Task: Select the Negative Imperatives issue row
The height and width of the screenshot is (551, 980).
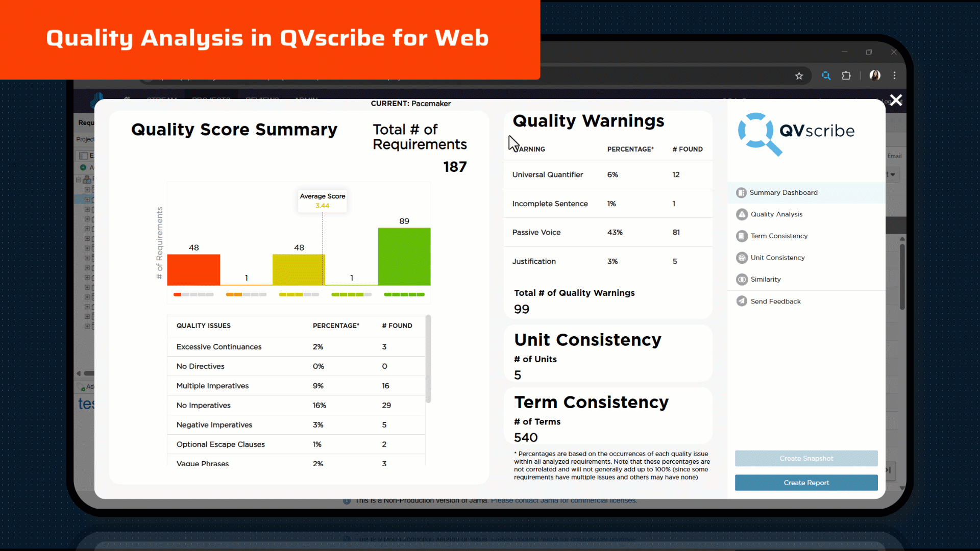Action: point(296,425)
